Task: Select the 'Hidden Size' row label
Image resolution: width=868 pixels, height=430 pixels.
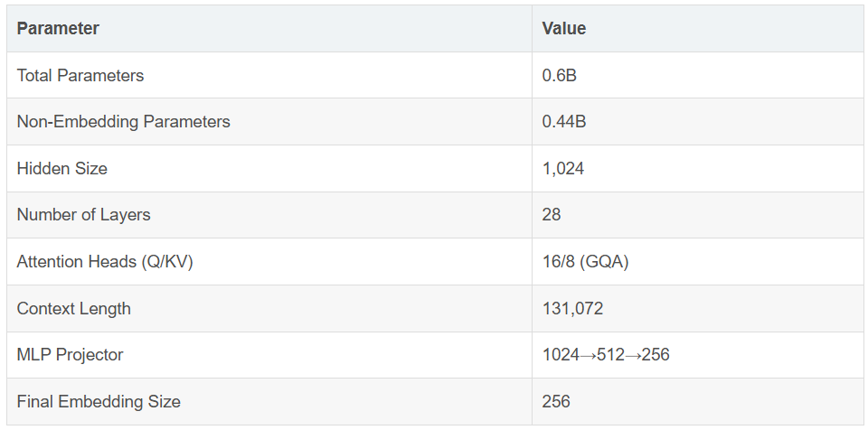Action: click(x=62, y=168)
